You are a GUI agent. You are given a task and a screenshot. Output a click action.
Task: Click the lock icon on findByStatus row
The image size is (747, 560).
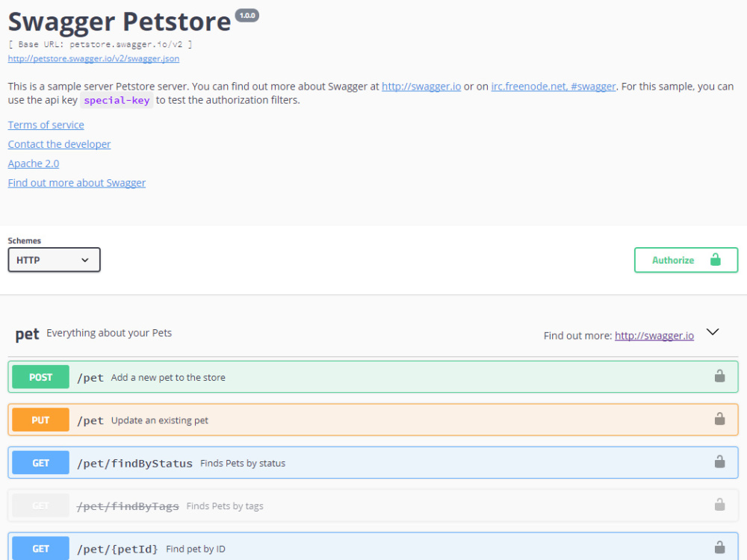pos(719,462)
